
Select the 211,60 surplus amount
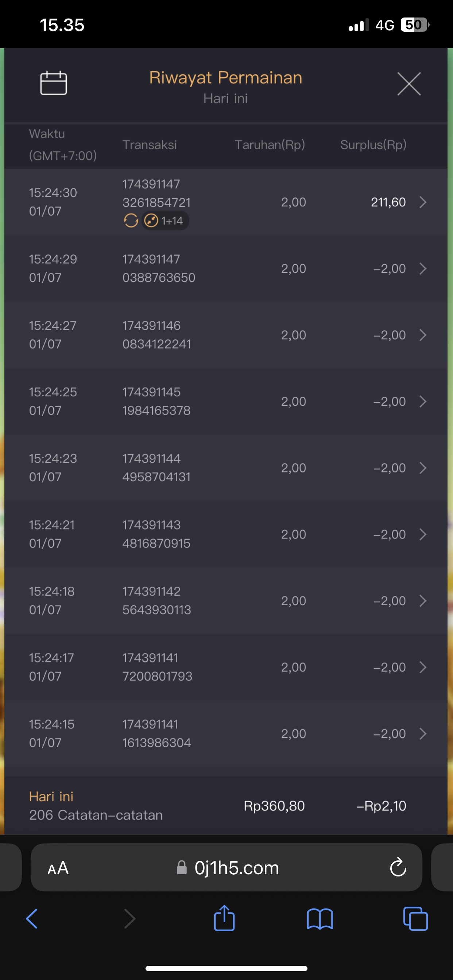click(x=388, y=202)
